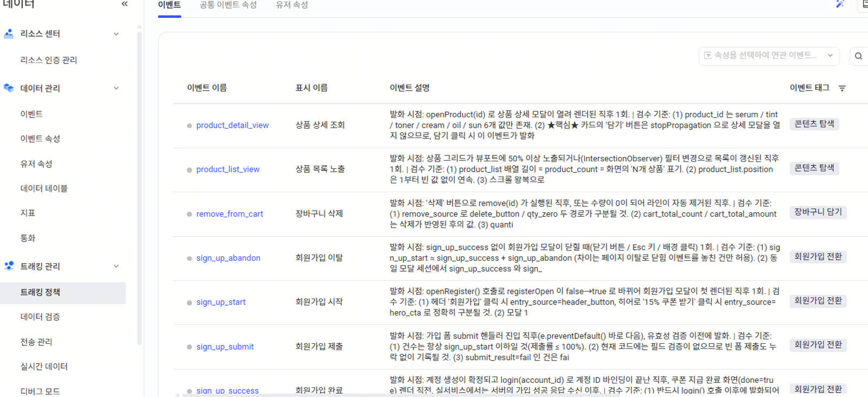Screen dimensions: 868x397
Task: Switch to the 이벤트 tab
Action: (169, 5)
